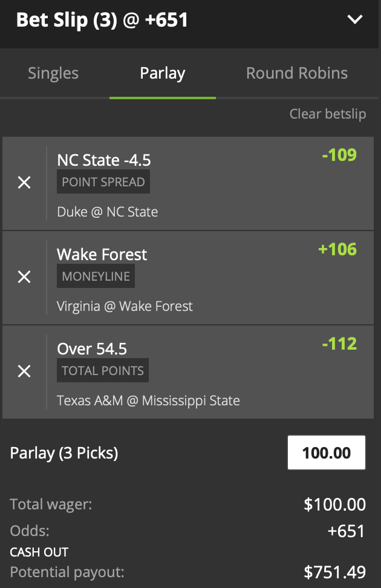Click the TOTAL POINTS tag
Viewport: 381px width, 588px height.
(103, 371)
